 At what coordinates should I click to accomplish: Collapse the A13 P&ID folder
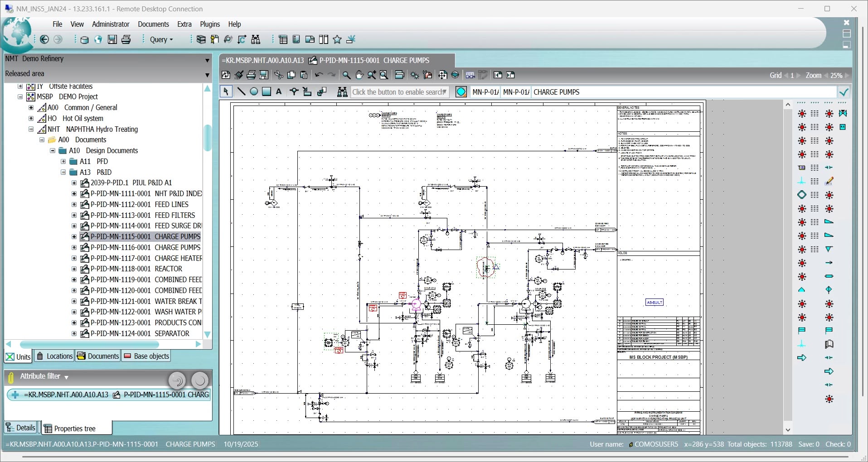pos(63,172)
